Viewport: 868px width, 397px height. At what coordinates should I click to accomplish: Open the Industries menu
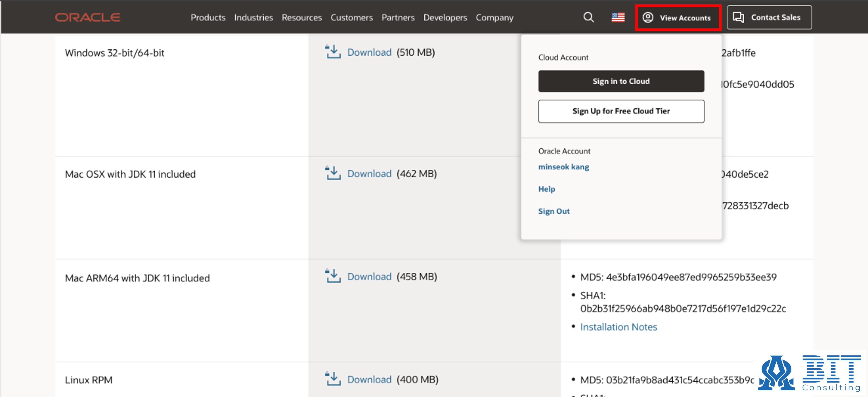click(x=253, y=18)
